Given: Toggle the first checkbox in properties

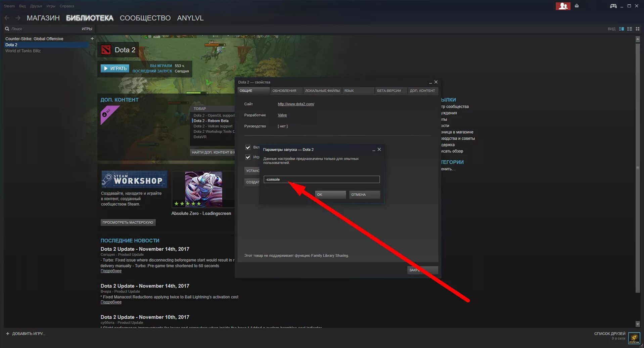Looking at the screenshot, I should 248,147.
